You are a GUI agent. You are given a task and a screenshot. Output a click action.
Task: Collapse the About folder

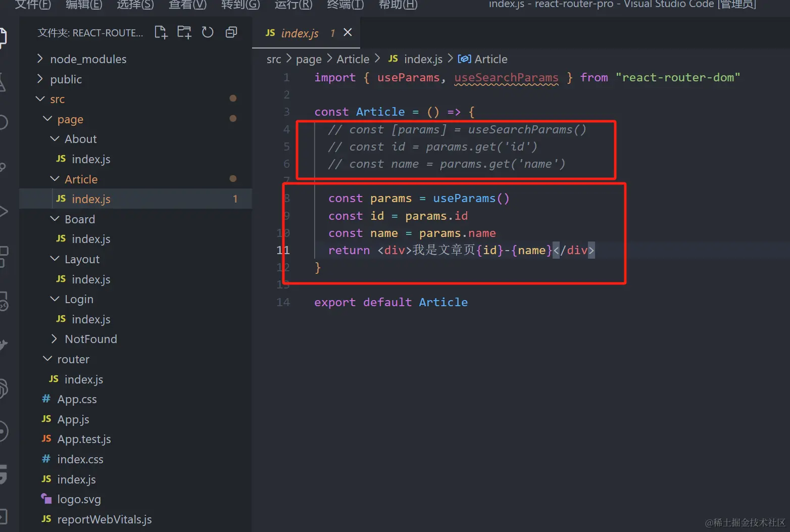point(135,139)
